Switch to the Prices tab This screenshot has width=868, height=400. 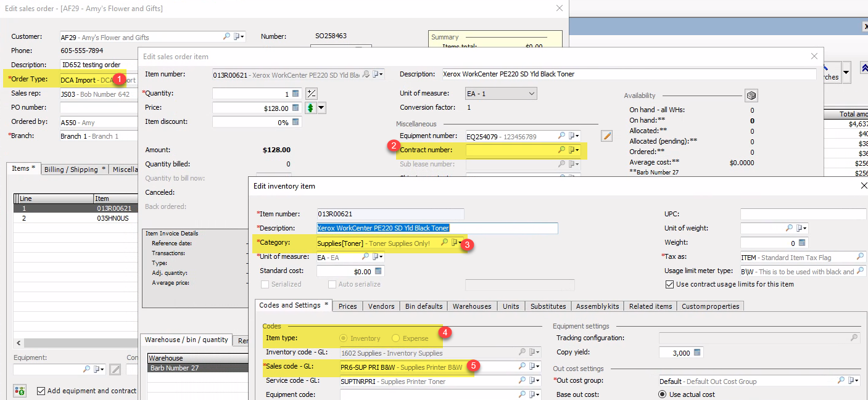[x=347, y=306]
